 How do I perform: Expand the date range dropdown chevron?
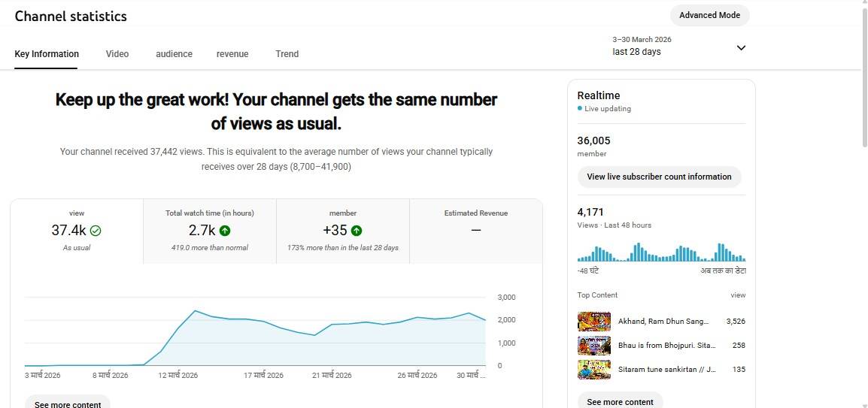[741, 47]
